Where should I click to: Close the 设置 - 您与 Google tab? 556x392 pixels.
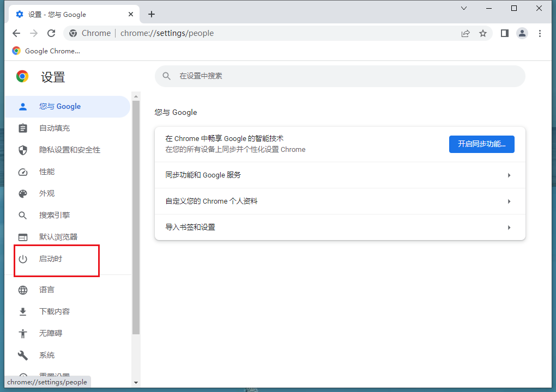(x=131, y=14)
